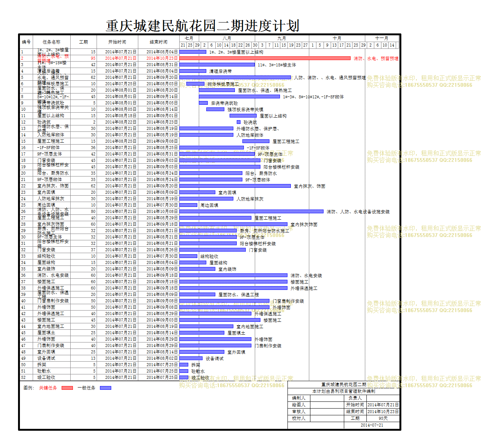The image size is (481, 448).
Task: Click task name 屋面以上结构 in row 11
Action: (51, 116)
